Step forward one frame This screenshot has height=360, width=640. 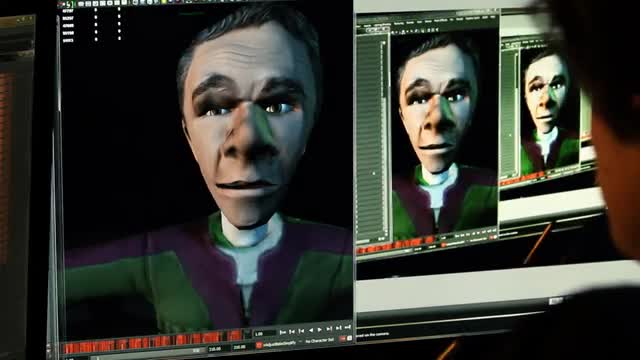pyautogui.click(x=338, y=328)
